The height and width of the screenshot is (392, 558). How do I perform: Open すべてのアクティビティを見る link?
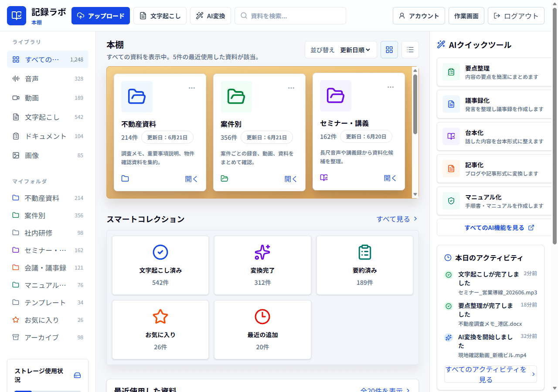490,374
